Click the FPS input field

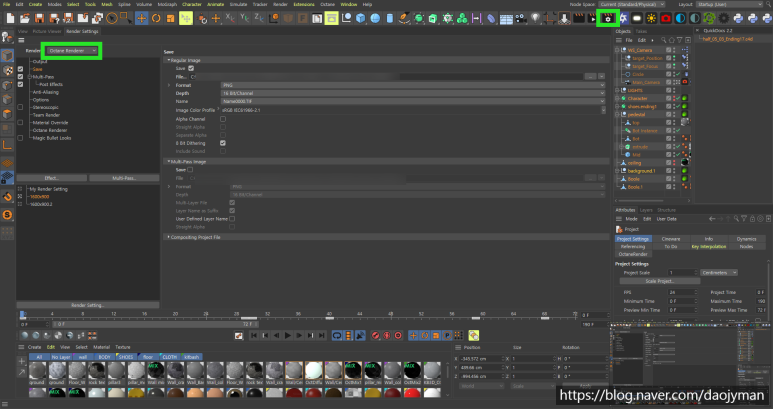(682, 292)
